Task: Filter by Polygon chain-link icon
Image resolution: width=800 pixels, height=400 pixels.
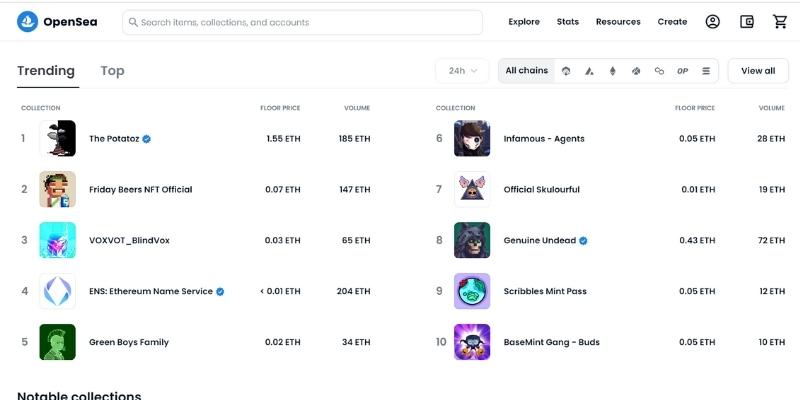Action: pos(659,71)
